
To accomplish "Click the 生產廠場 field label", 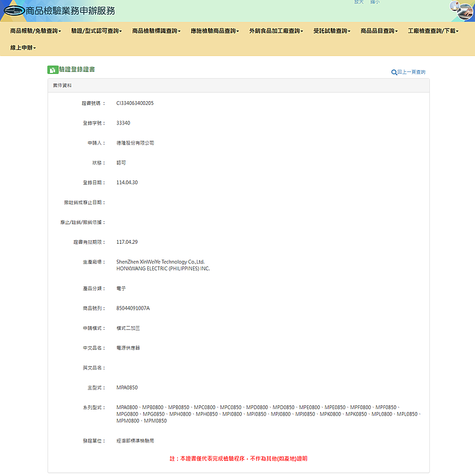I will pos(94,261).
